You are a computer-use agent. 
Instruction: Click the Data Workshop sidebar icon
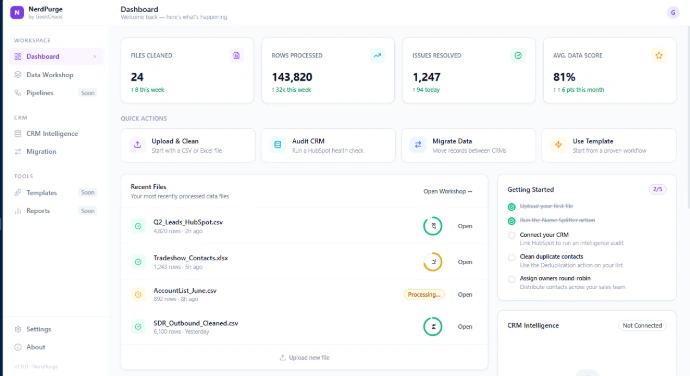click(18, 75)
